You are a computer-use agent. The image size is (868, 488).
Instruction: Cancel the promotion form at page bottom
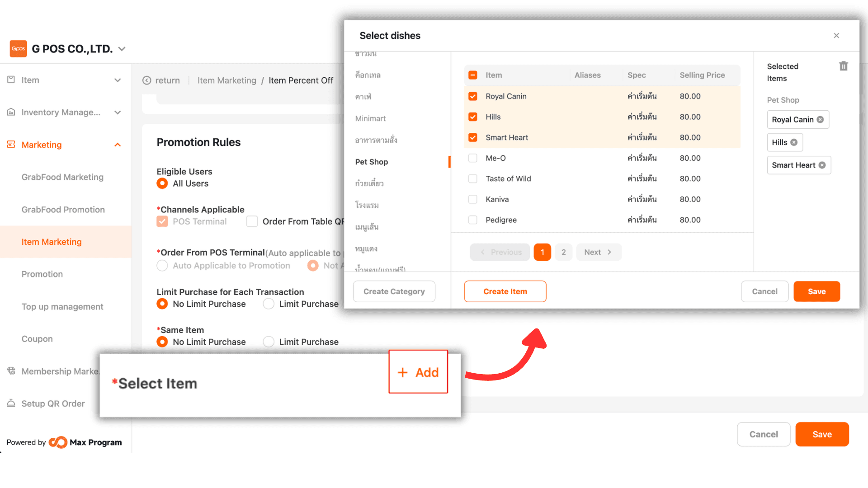pos(764,434)
